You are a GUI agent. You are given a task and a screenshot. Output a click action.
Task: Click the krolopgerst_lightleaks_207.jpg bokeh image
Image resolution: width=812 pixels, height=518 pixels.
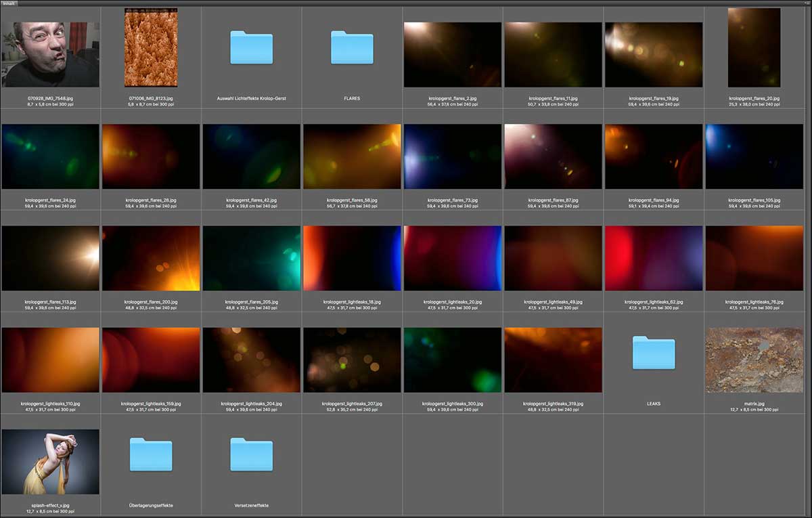tap(352, 360)
